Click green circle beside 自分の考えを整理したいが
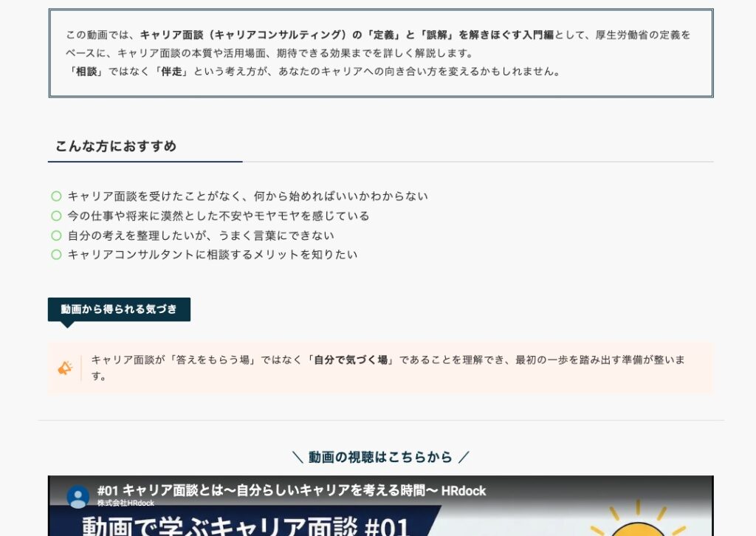Viewport: 756px width, 536px height. 56,236
